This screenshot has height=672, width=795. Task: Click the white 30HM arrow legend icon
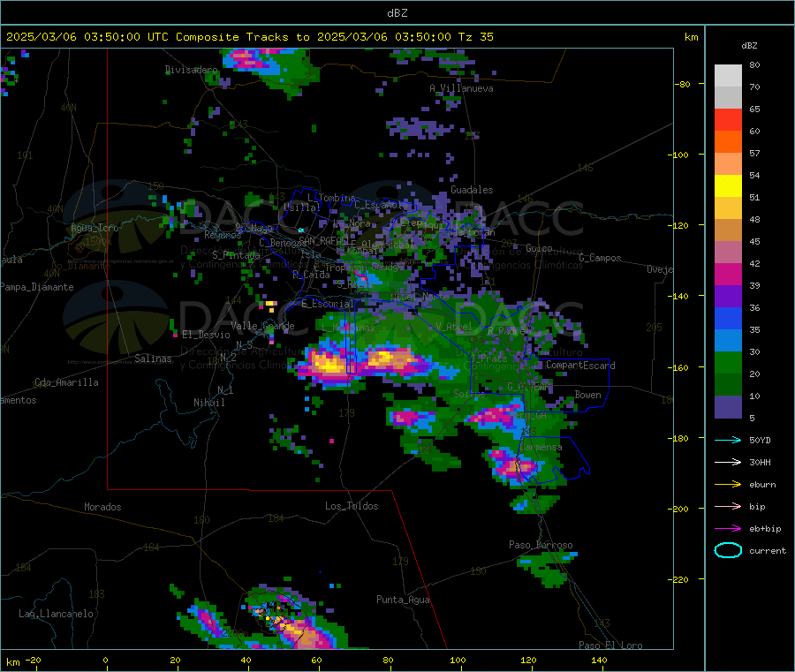[728, 462]
